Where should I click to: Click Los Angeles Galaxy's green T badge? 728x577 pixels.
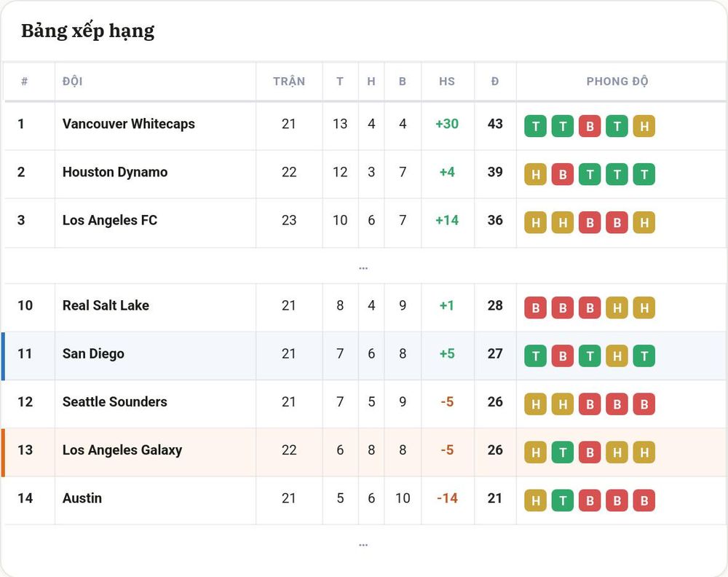tap(563, 452)
